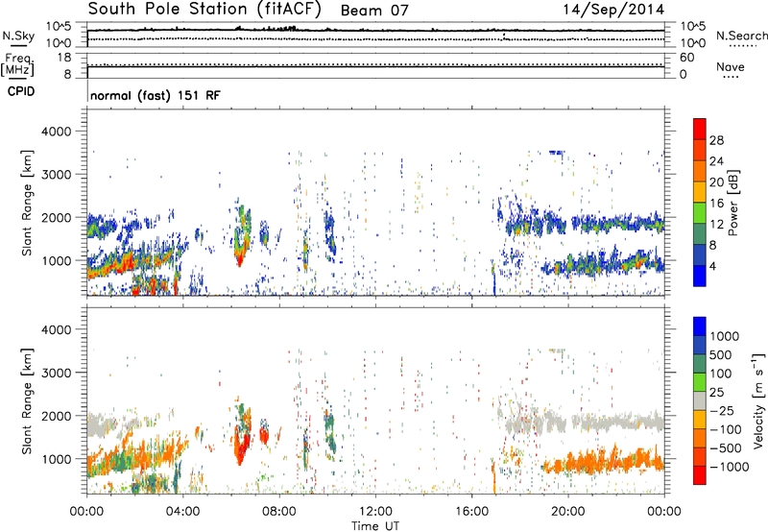Click the blue bottom segment of Power colorbar
Viewport: 768px width, 532px height.
(x=700, y=276)
